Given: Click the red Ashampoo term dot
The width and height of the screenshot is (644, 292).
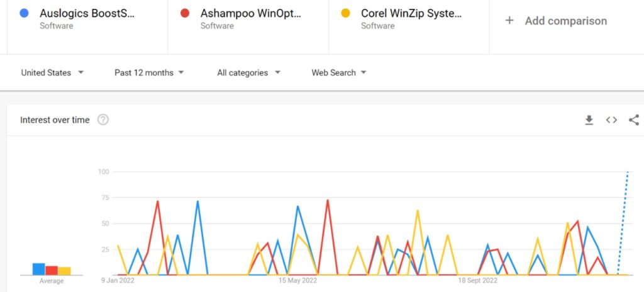Looking at the screenshot, I should pos(185,13).
